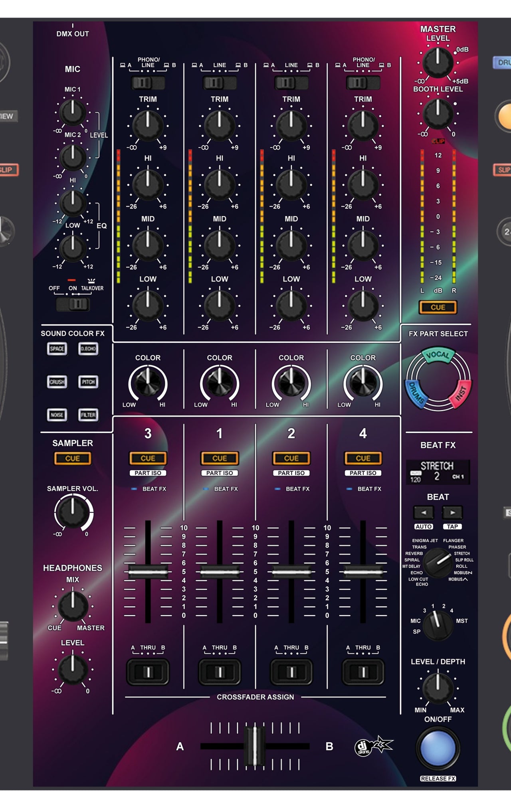Click the master level dB meter
The width and height of the screenshot is (511, 812).
click(x=438, y=216)
